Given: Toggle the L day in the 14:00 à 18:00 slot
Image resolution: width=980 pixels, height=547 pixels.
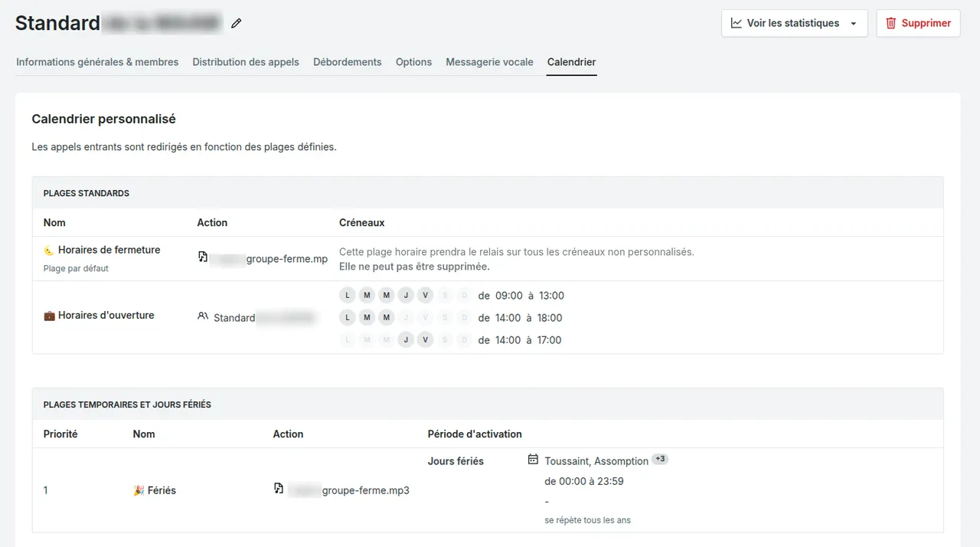Looking at the screenshot, I should (x=348, y=318).
